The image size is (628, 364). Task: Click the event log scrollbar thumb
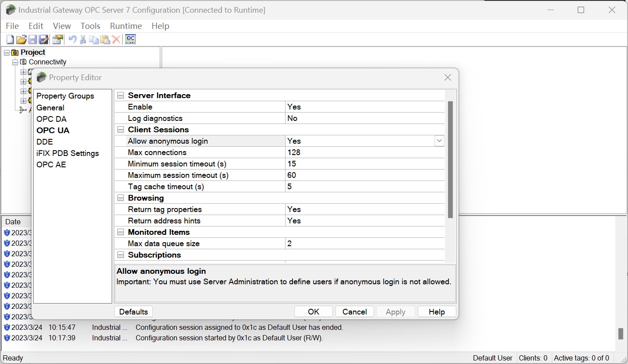[x=621, y=334]
